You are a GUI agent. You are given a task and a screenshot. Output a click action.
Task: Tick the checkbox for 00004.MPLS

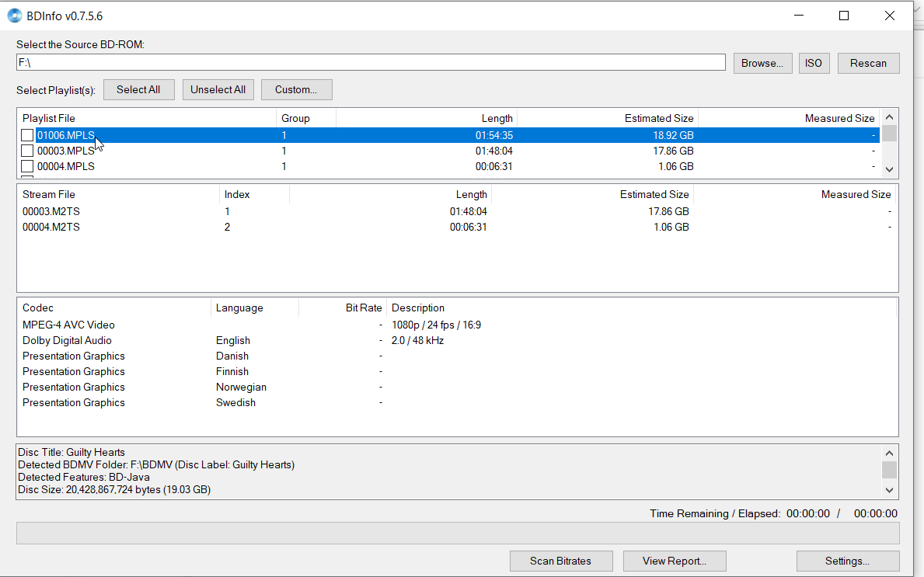click(27, 167)
